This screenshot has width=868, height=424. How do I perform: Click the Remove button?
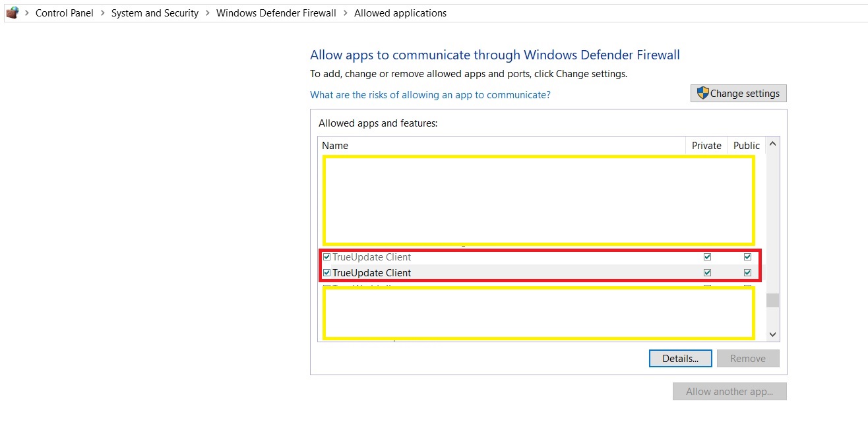tap(748, 359)
